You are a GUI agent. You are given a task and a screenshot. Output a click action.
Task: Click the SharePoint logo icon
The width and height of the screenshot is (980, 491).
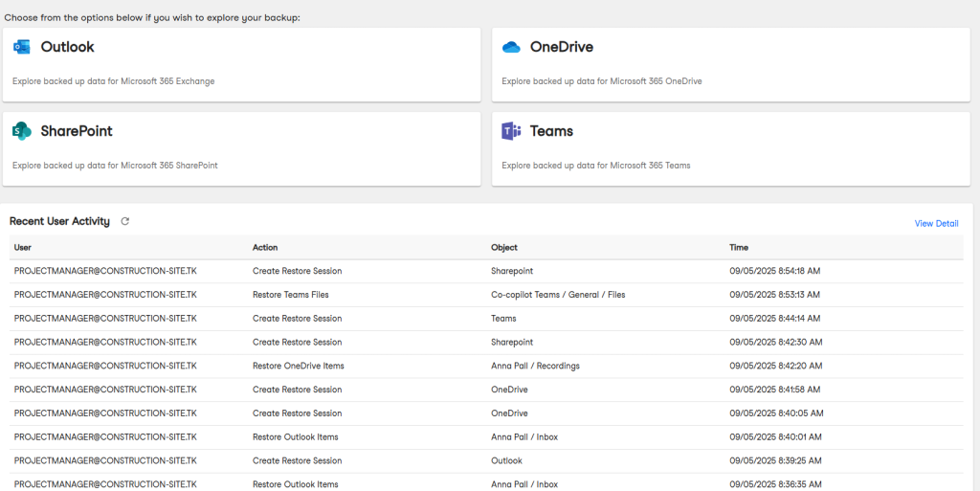tap(22, 131)
